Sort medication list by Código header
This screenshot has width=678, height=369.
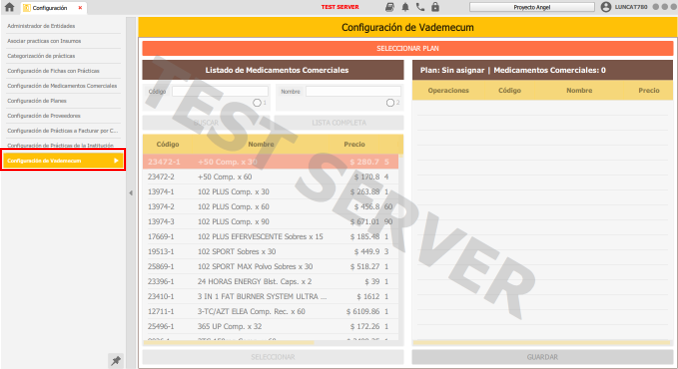click(x=168, y=144)
